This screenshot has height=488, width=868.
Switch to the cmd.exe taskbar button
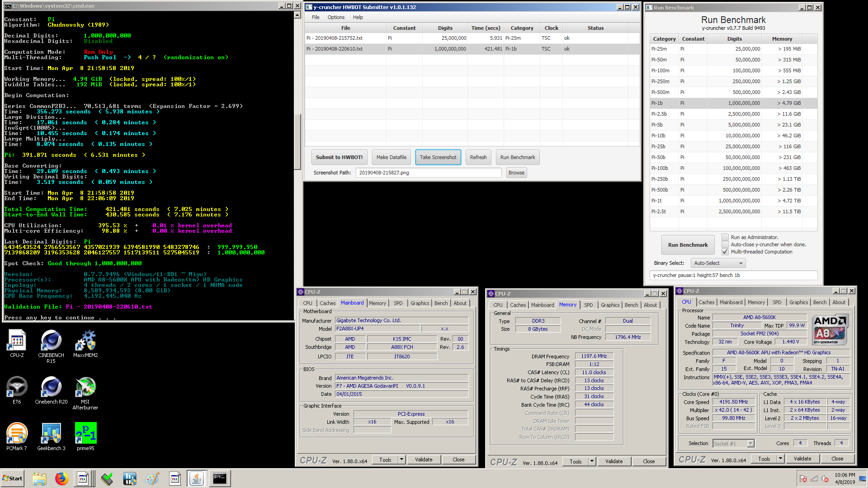pyautogui.click(x=220, y=479)
